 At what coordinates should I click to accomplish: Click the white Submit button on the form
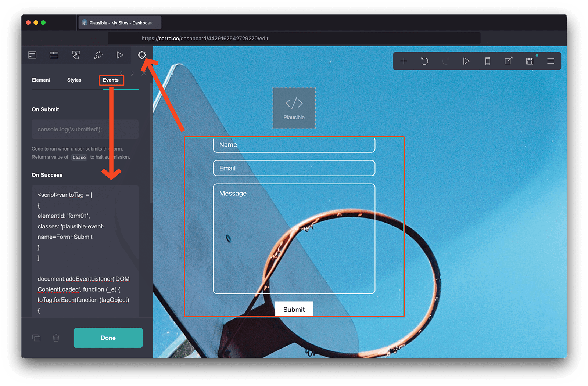(294, 309)
